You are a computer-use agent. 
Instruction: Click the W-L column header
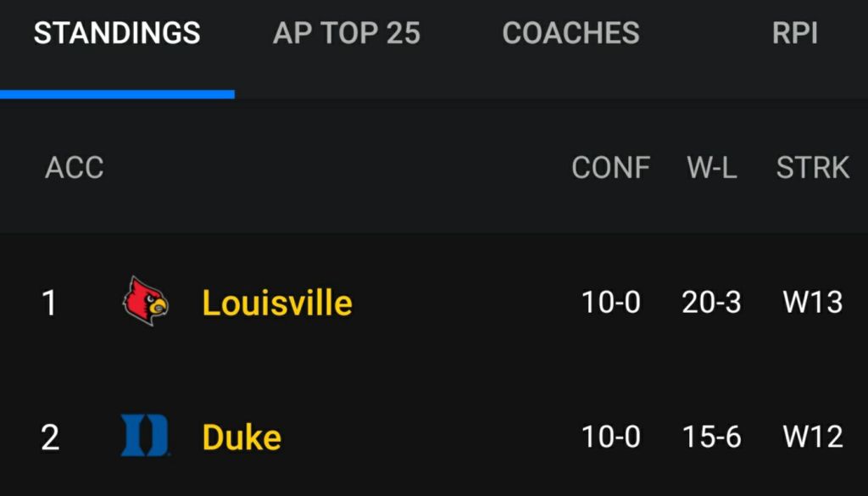712,168
